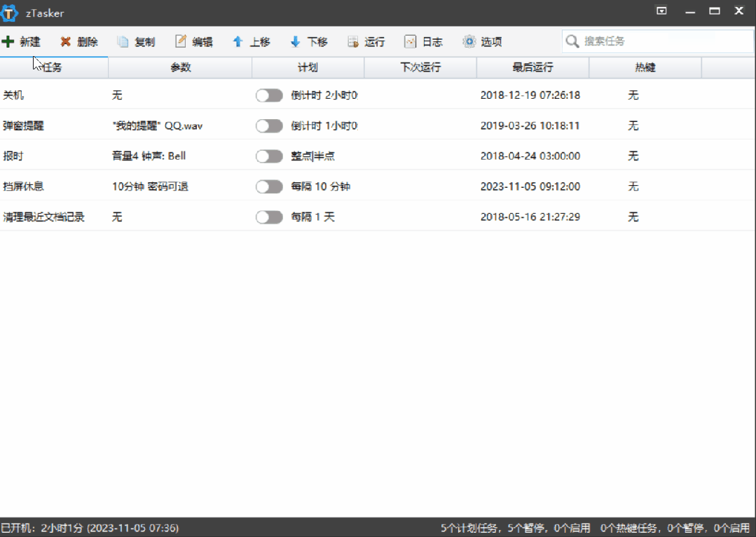The width and height of the screenshot is (756, 537).
Task: Activate the 档屏休息 screen rest task
Action: click(269, 186)
